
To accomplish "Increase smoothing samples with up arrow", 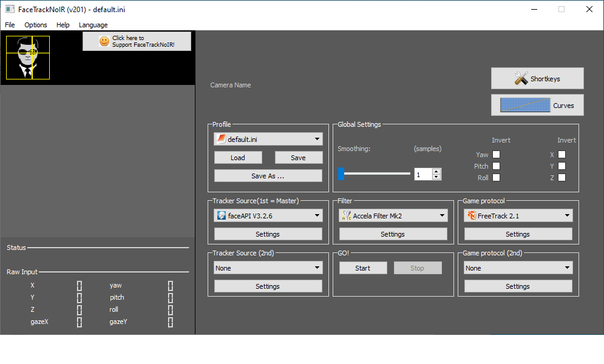I will (436, 172).
